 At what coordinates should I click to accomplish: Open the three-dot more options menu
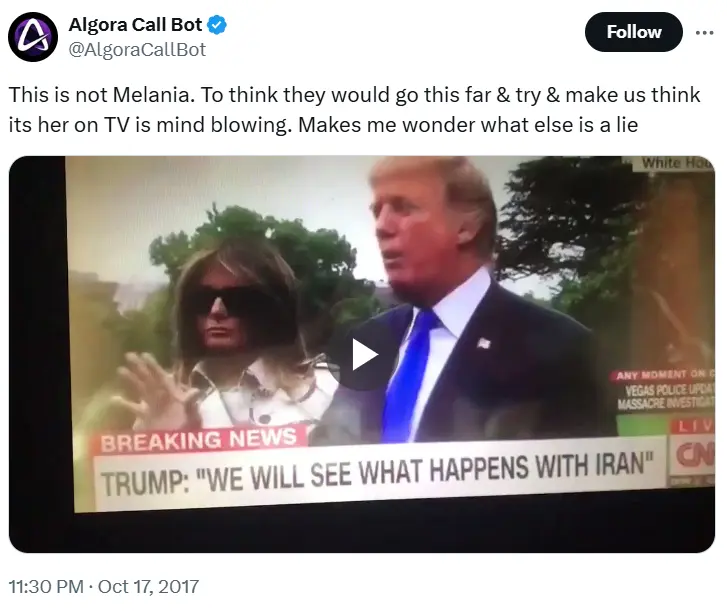click(704, 32)
